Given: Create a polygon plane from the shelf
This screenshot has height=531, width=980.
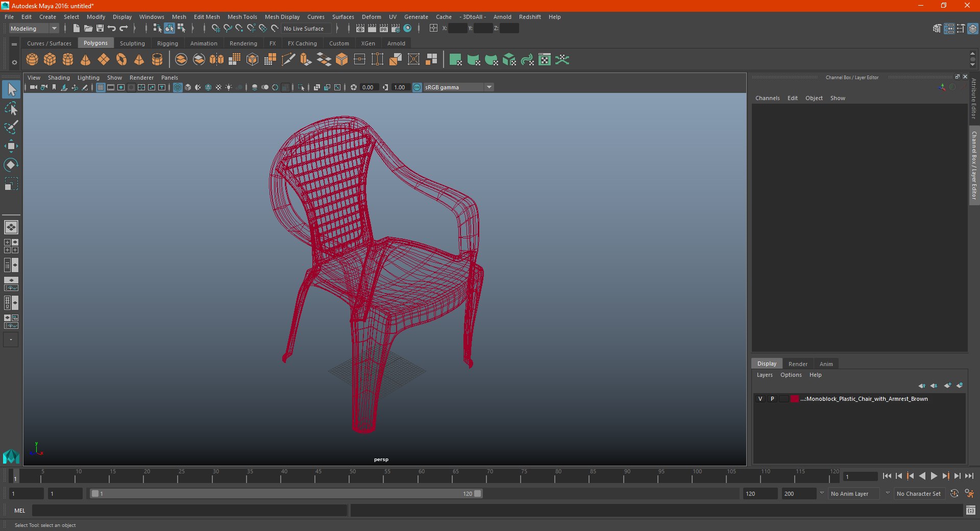Looking at the screenshot, I should 104,60.
